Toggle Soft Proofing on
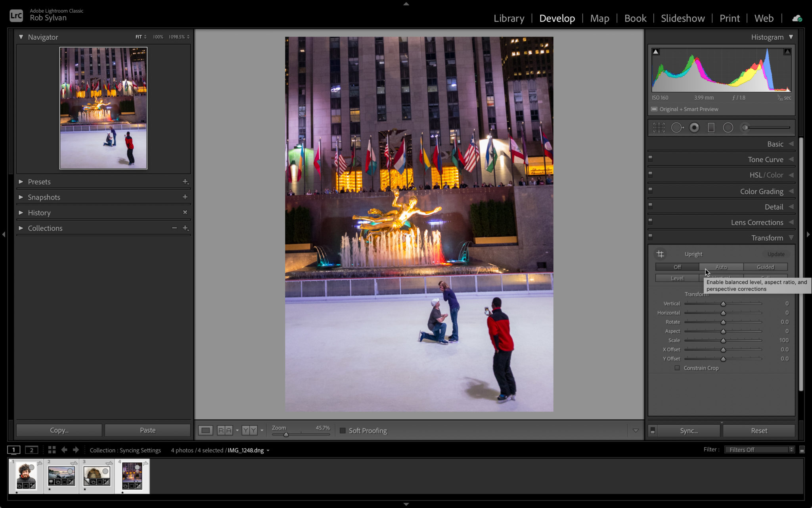Viewport: 812px width, 508px height. point(343,431)
